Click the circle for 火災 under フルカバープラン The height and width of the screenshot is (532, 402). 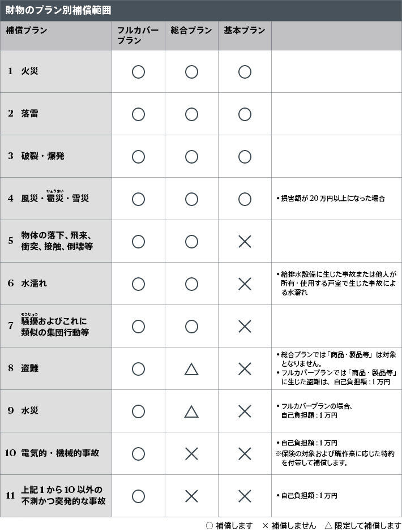click(138, 72)
